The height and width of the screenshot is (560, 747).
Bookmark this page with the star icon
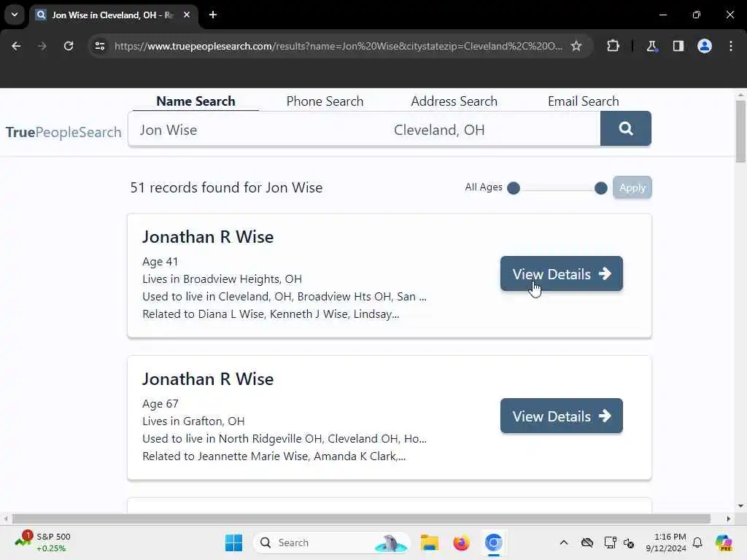[576, 46]
